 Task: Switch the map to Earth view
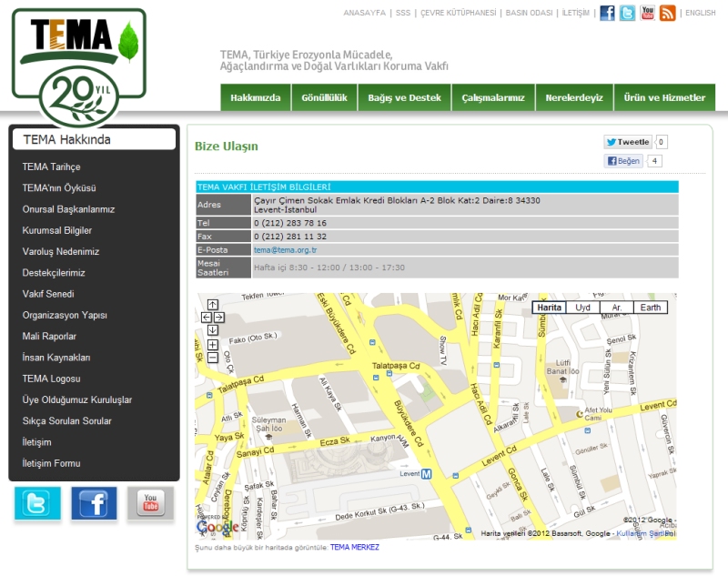651,308
